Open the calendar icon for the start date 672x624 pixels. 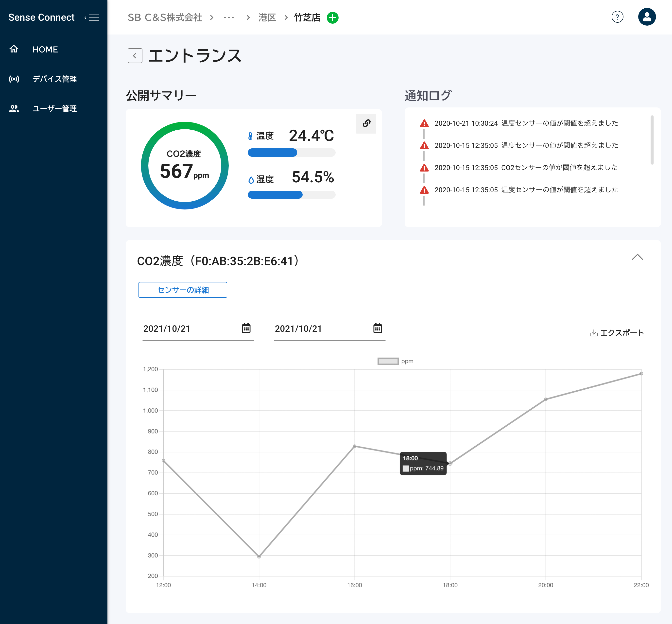click(246, 328)
